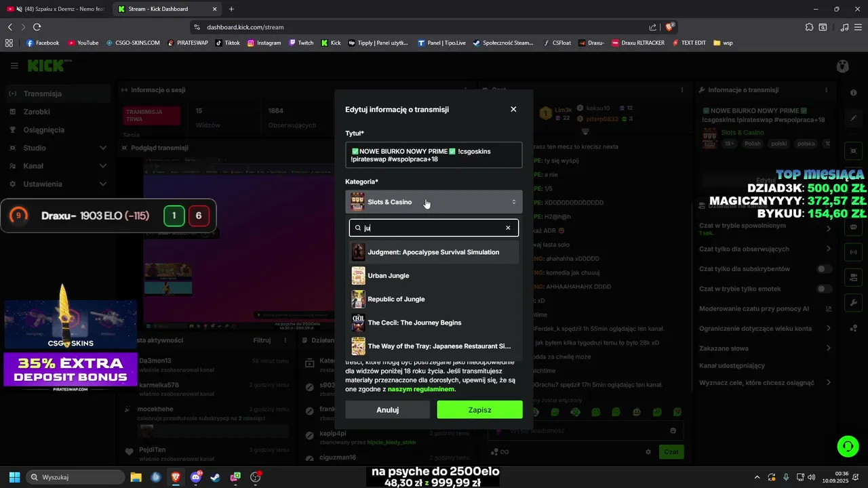Toggle emote-only chat mode switch

(x=824, y=289)
